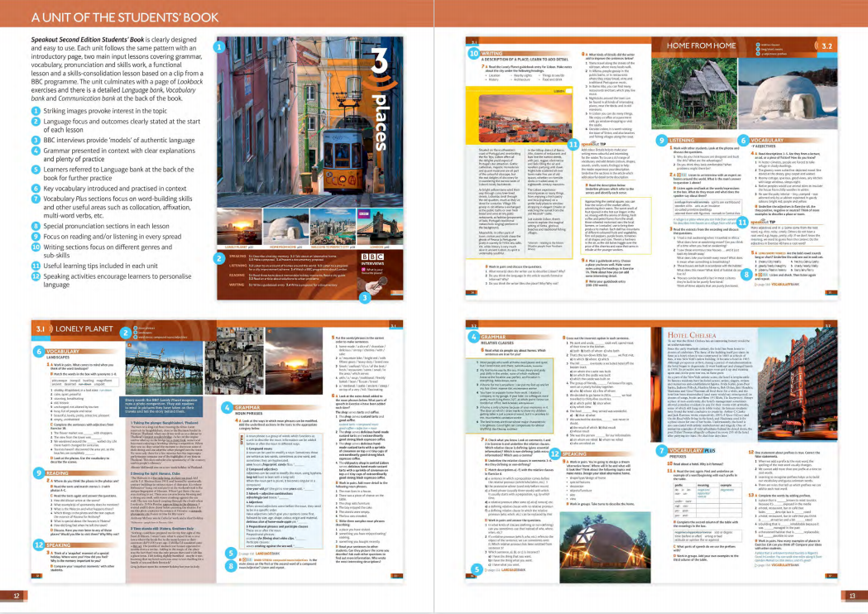Screen dimensions: 868x614
Task: Click the glowing dome house photo
Action: (x=603, y=546)
